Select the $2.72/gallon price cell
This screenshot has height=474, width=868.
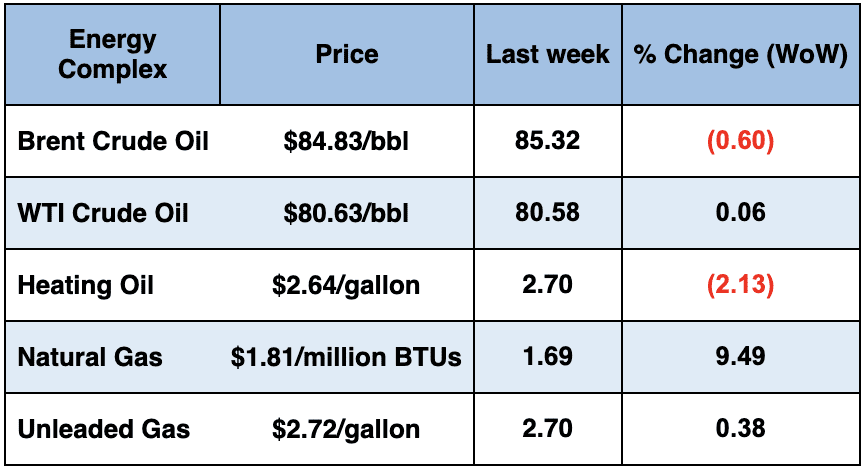coord(346,429)
